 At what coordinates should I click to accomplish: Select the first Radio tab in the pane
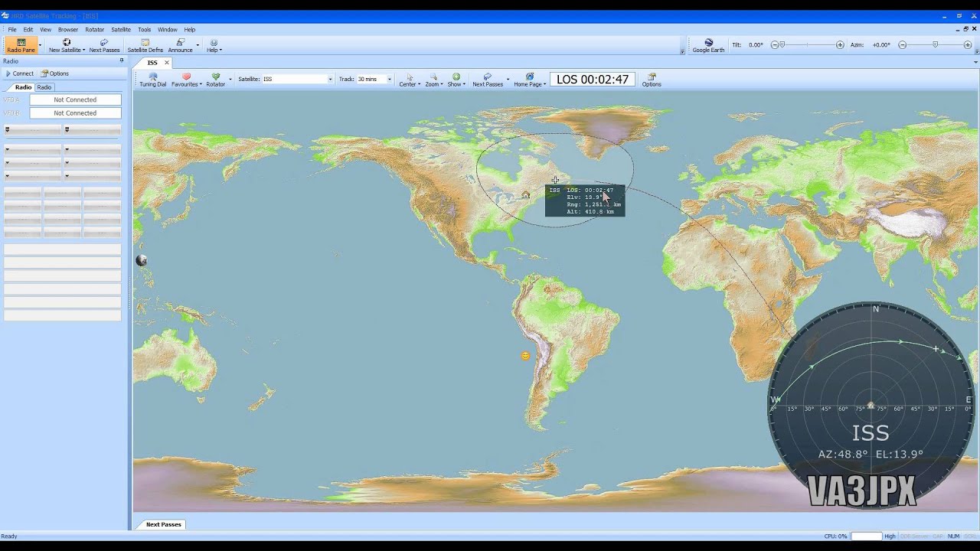[x=24, y=87]
